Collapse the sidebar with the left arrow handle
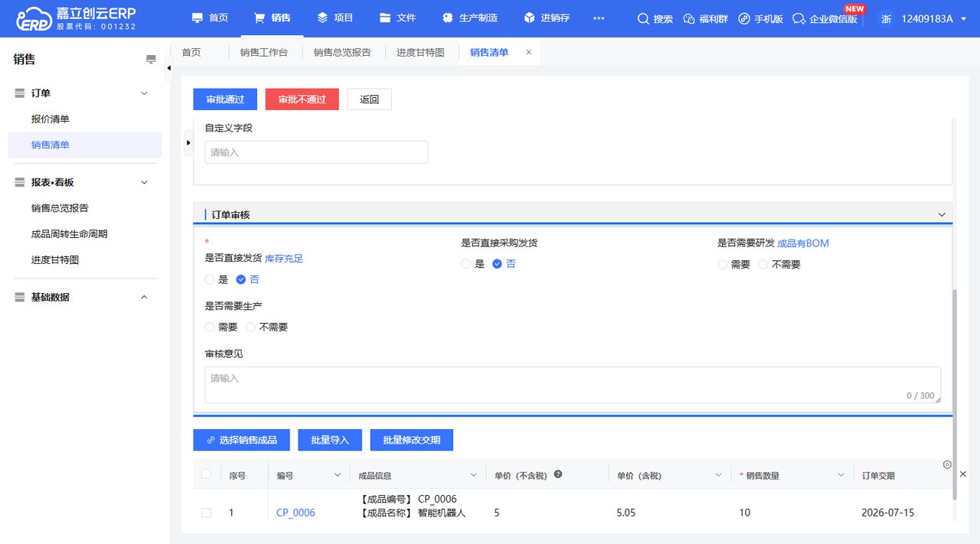 tap(168, 68)
